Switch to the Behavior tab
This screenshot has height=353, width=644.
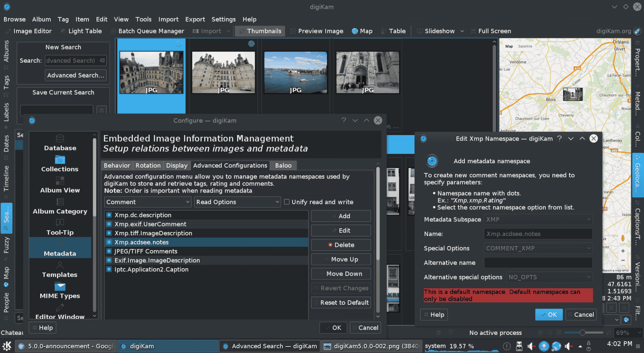tap(117, 165)
